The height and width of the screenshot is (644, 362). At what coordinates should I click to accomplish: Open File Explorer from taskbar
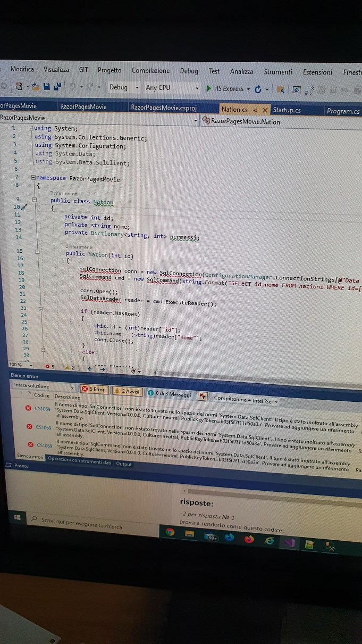pos(189,535)
